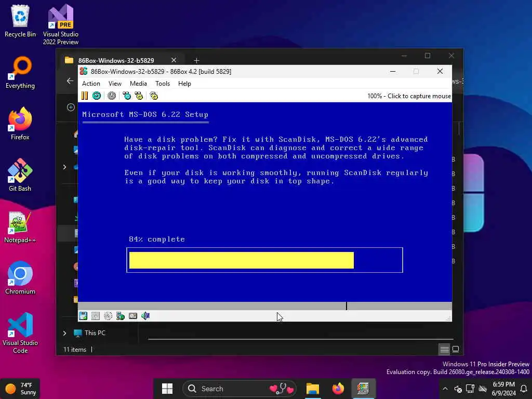532x399 pixels.
Task: Click the floppy disk drive status icon
Action: pos(83,316)
